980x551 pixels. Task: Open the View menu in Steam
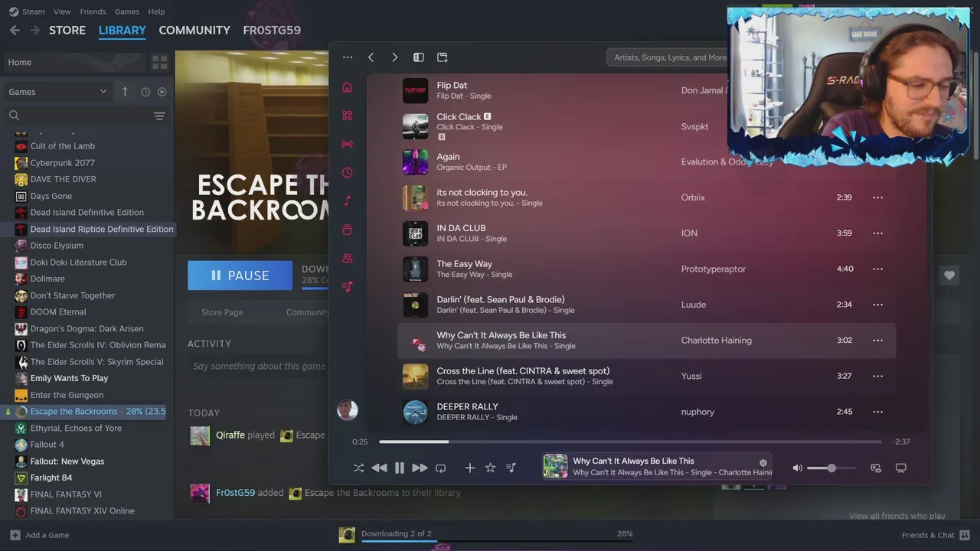[62, 11]
